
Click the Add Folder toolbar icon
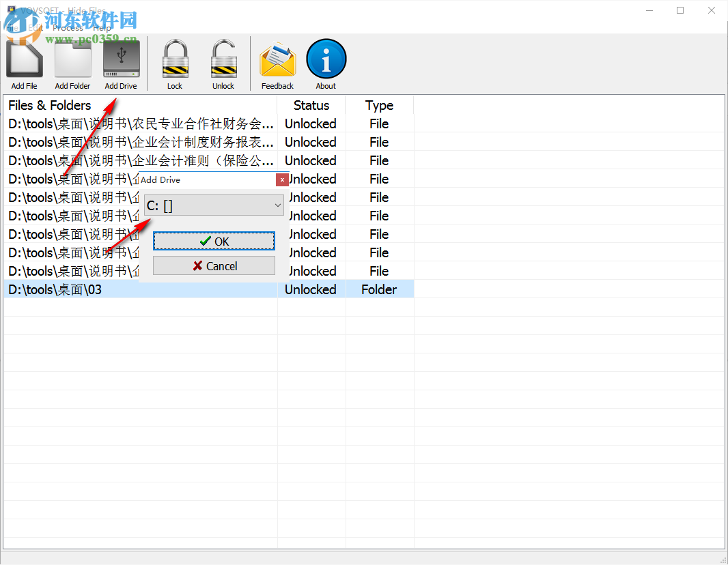pyautogui.click(x=72, y=59)
